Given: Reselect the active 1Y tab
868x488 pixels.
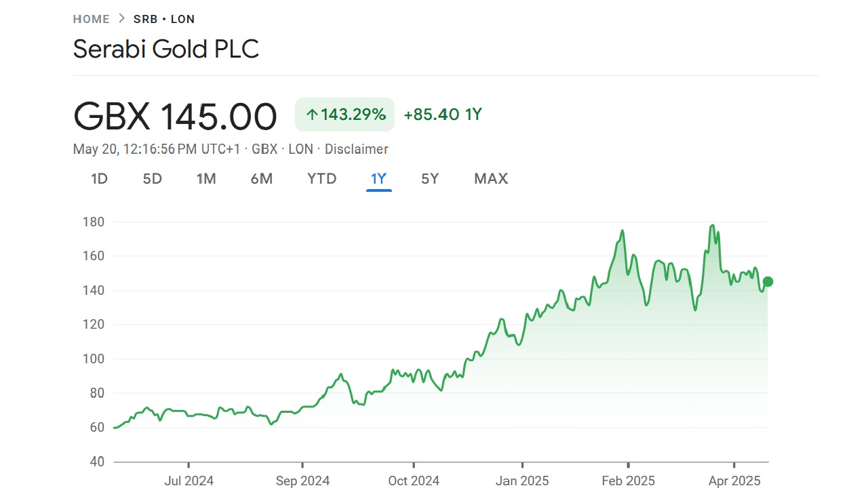Looking at the screenshot, I should [378, 178].
